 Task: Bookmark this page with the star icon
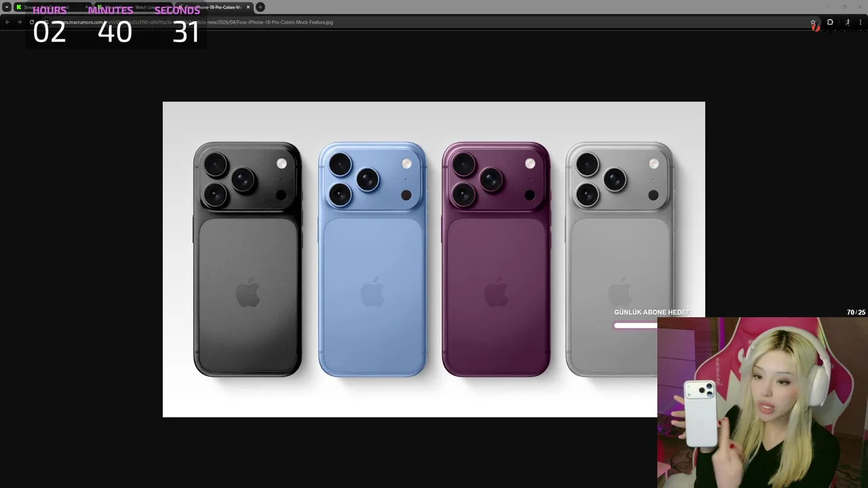[x=813, y=22]
